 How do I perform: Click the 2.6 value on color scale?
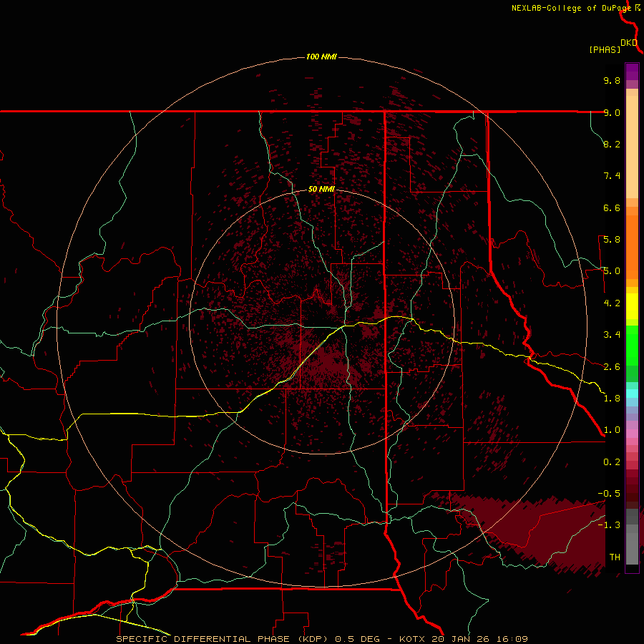point(612,367)
